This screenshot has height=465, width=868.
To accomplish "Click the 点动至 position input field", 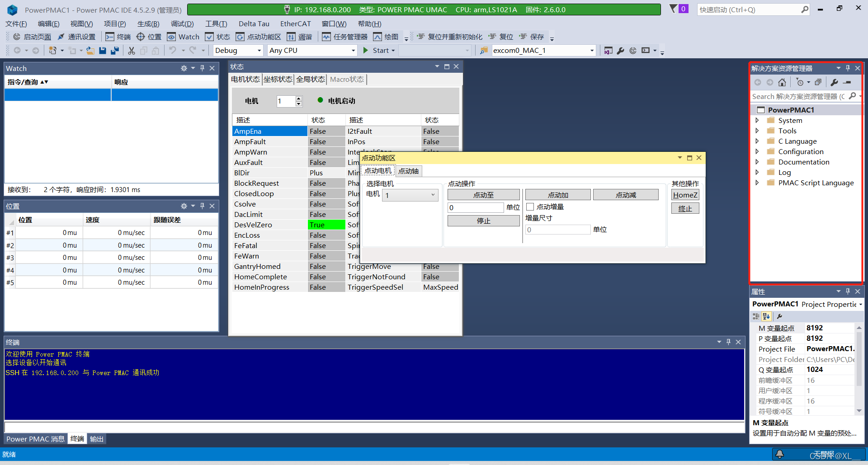I will tap(476, 207).
